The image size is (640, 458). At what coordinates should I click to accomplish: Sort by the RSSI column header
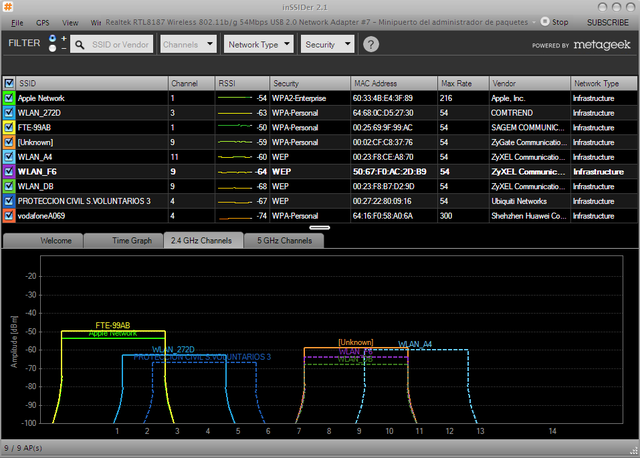click(x=242, y=83)
